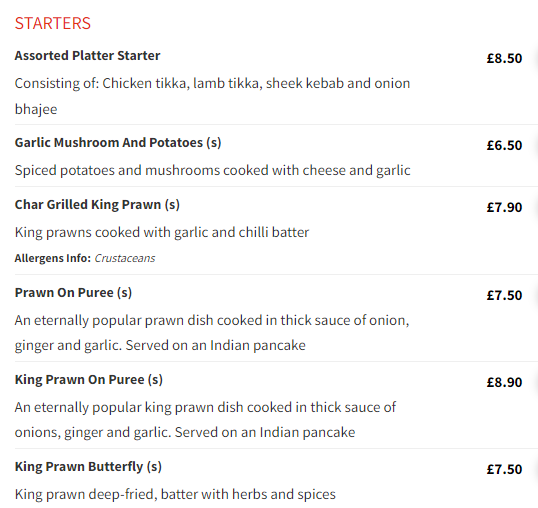Click King prawns garlic chilli batter description
538x508 pixels.
point(162,233)
